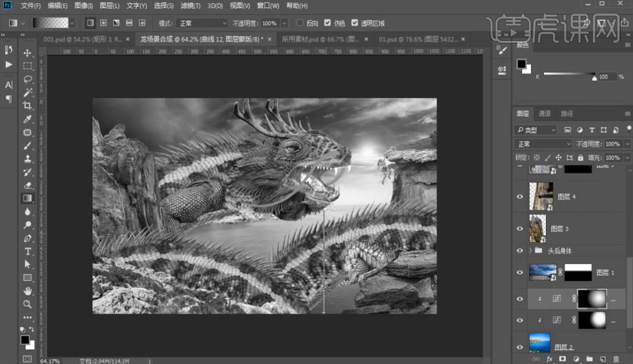
Task: Open the 文件(F) menu
Action: coord(31,6)
